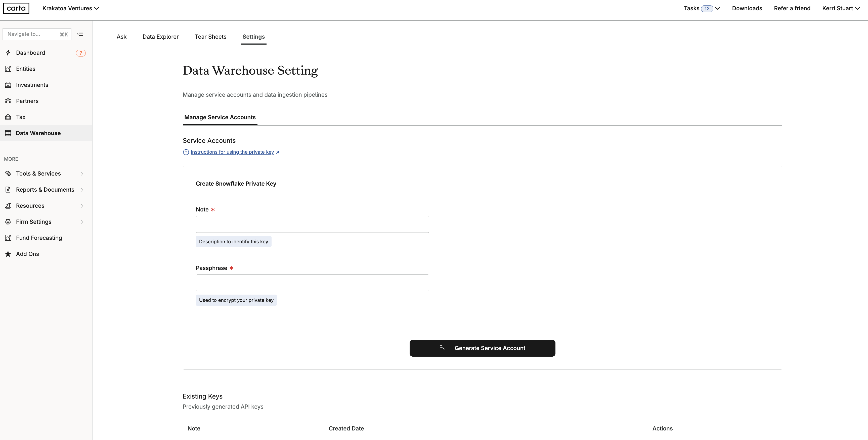The image size is (868, 440).
Task: Click the Partners people icon
Action: click(x=8, y=101)
